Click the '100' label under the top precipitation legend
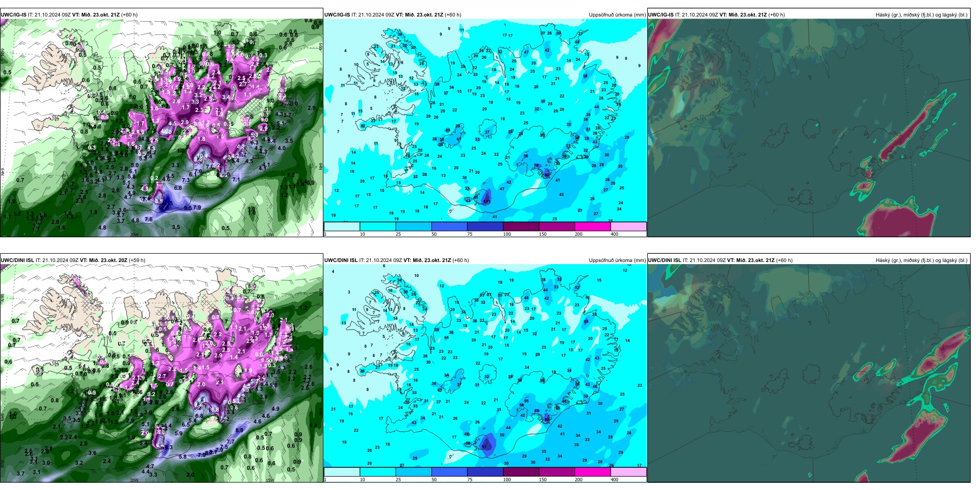 507,234
